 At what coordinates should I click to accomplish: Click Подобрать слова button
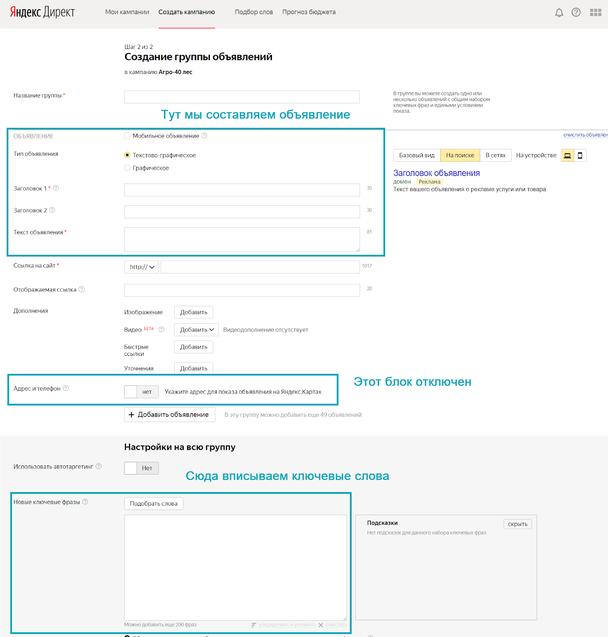154,503
